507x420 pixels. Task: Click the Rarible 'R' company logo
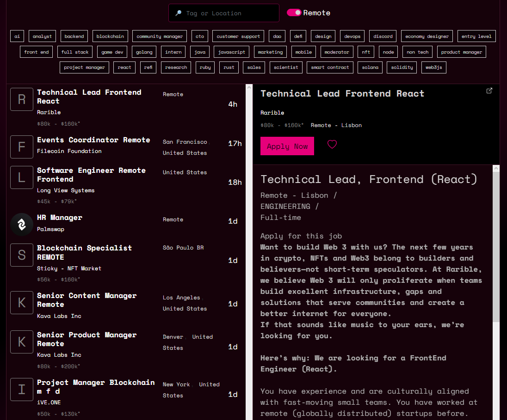pyautogui.click(x=22, y=99)
